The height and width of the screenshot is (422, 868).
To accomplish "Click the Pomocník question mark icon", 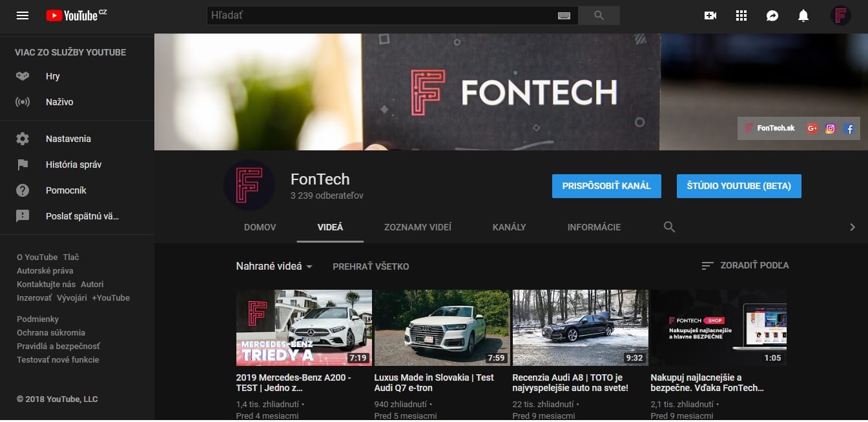I will (23, 190).
